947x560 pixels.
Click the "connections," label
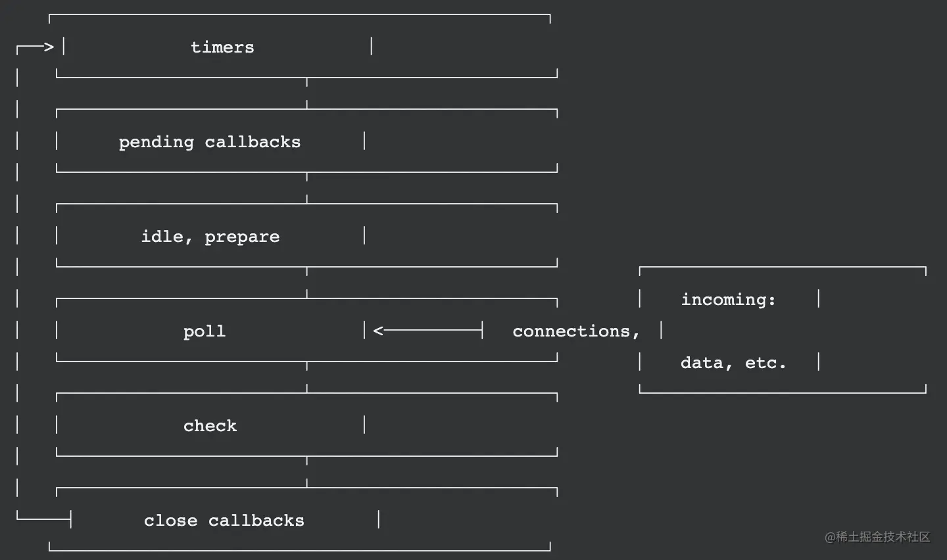[x=575, y=331]
